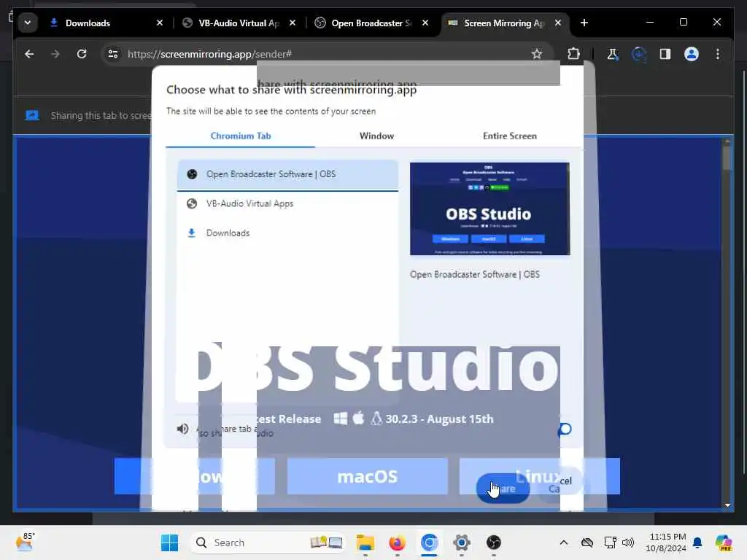Viewport: 747px width, 560px height.
Task: Open a new browser tab
Action: pyautogui.click(x=584, y=23)
